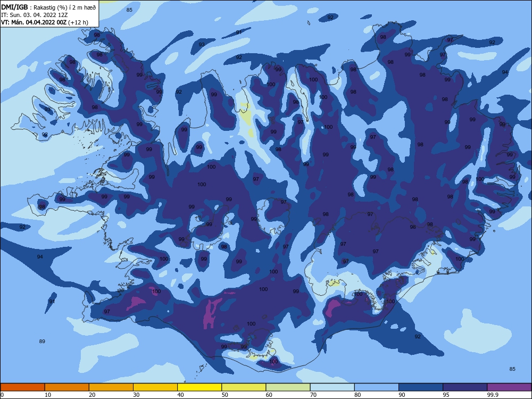
Task: Click the legend tick label 60
Action: pyautogui.click(x=269, y=395)
